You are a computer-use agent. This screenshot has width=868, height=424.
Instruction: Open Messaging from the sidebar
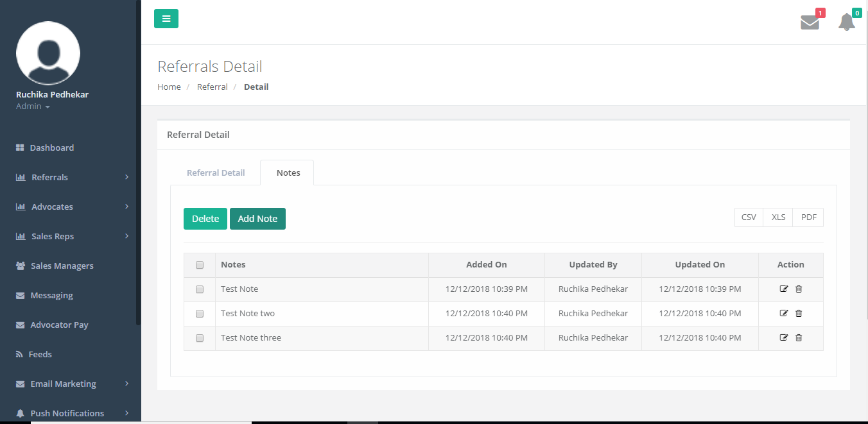[x=51, y=296]
